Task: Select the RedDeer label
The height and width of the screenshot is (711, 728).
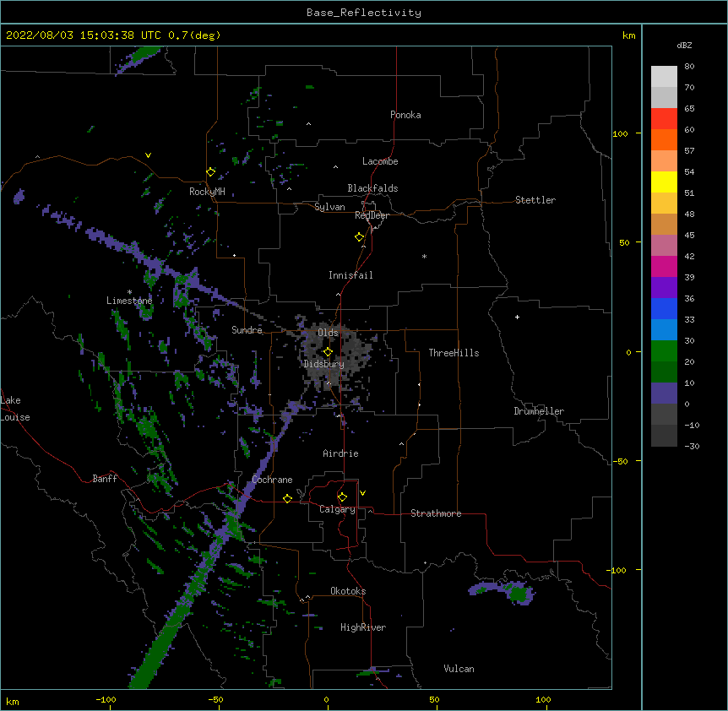Action: tap(372, 215)
